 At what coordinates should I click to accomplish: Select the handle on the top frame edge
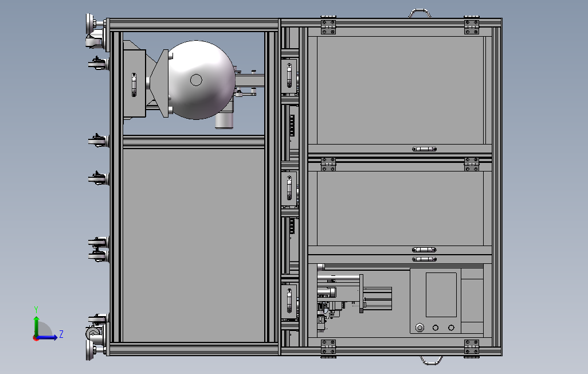click(420, 13)
